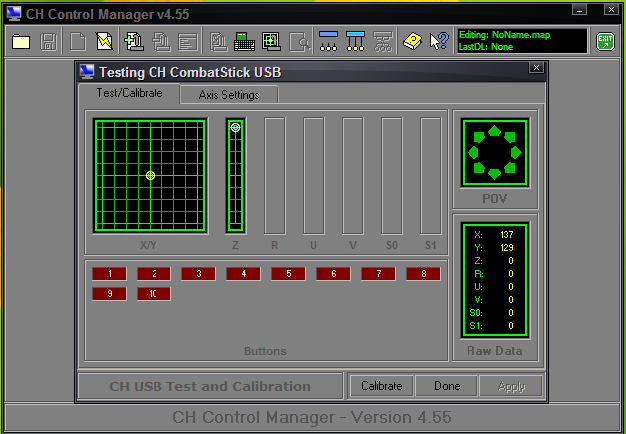Click the dark blue direct mode icon
This screenshot has width=626, height=434.
pyautogui.click(x=329, y=41)
